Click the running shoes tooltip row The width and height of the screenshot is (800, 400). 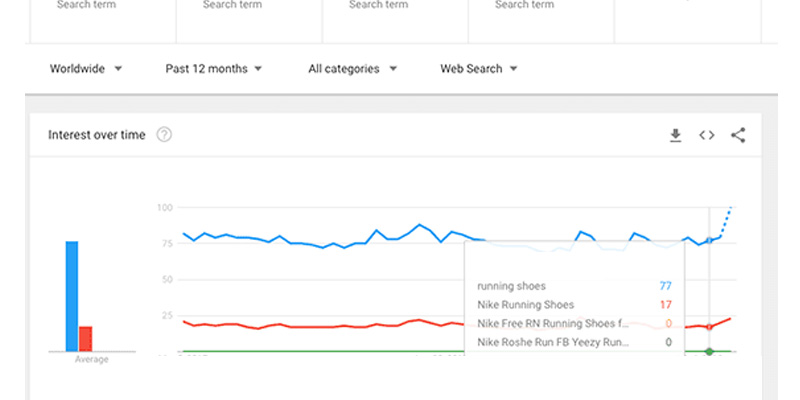574,285
